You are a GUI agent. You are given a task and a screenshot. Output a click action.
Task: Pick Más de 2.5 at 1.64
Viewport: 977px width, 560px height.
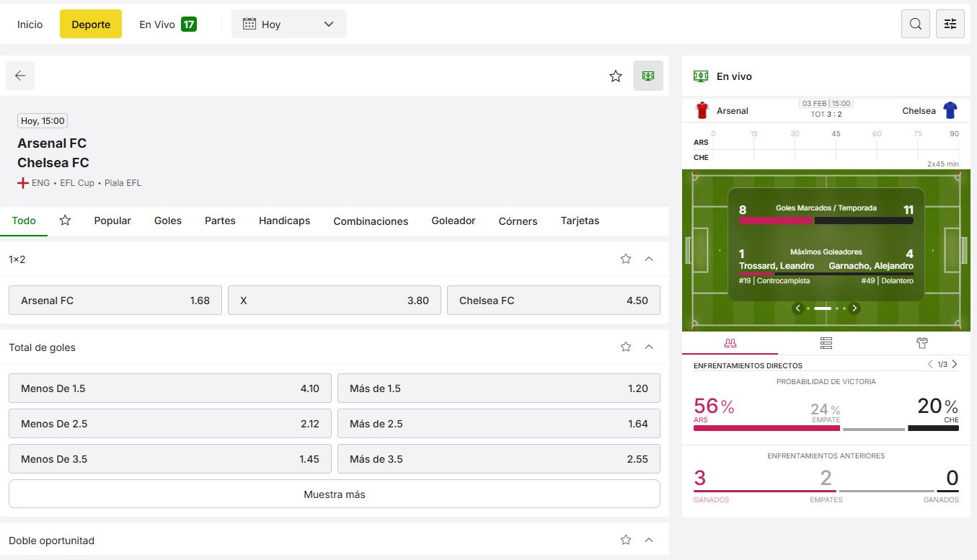point(499,424)
